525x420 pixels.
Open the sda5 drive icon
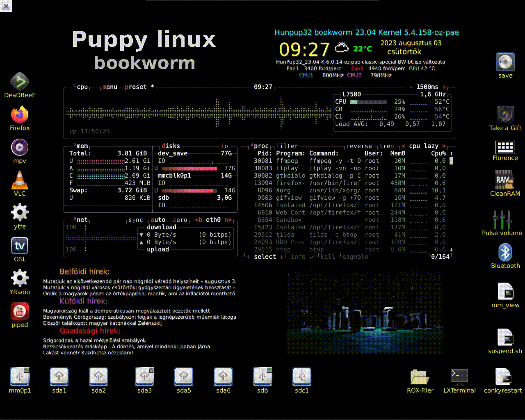184,377
